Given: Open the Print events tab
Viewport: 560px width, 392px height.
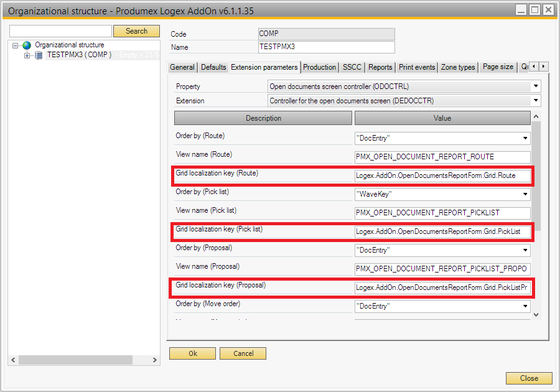Looking at the screenshot, I should 417,67.
